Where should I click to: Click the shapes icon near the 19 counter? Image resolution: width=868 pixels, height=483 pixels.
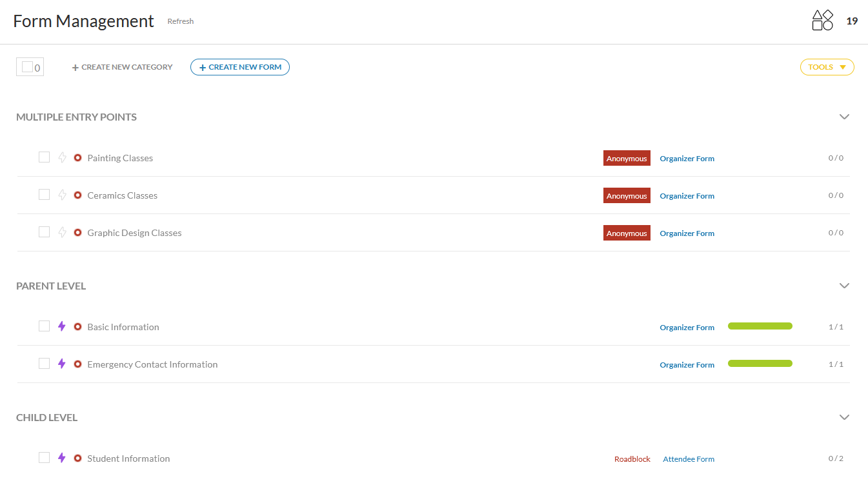[822, 21]
